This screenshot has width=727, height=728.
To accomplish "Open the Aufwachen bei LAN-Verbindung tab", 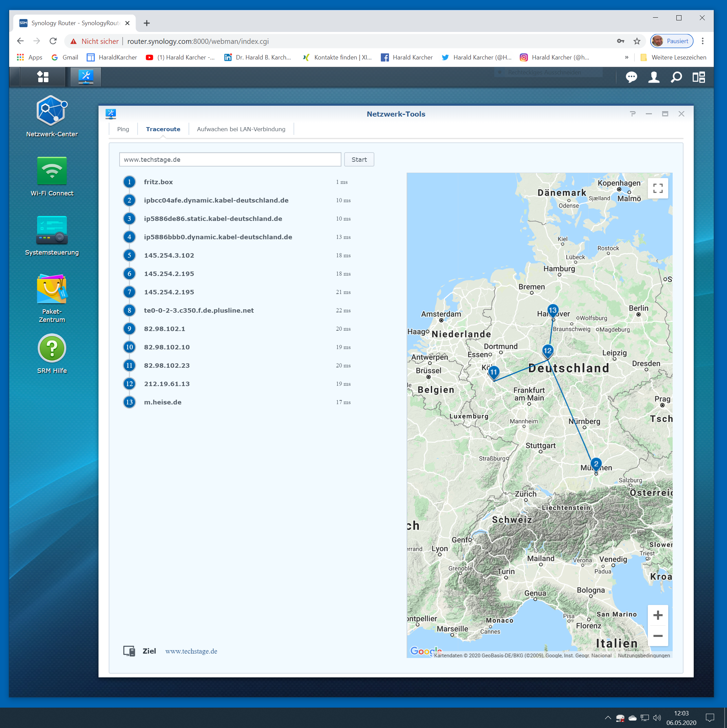I will click(x=241, y=129).
